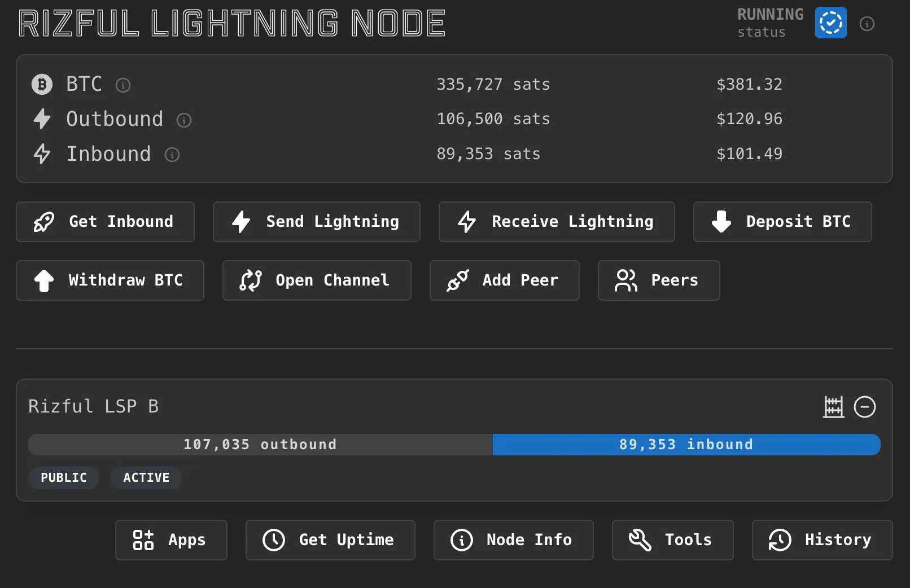The width and height of the screenshot is (910, 588).
Task: Open the Rizful LSP B abacus icon
Action: tap(833, 407)
